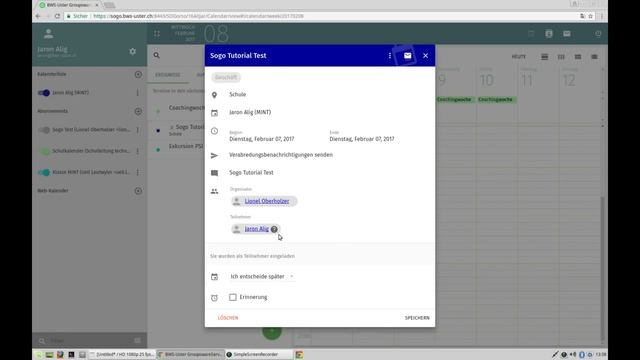Click the expand fullscreen icon in the top bar
The width and height of the screenshot is (640, 360).
[x=157, y=34]
